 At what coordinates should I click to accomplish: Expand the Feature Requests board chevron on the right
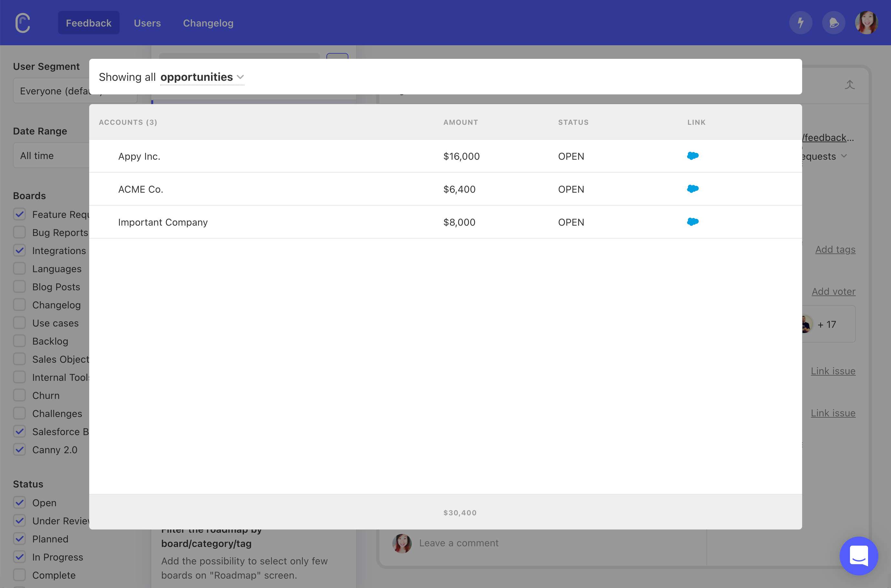844,156
